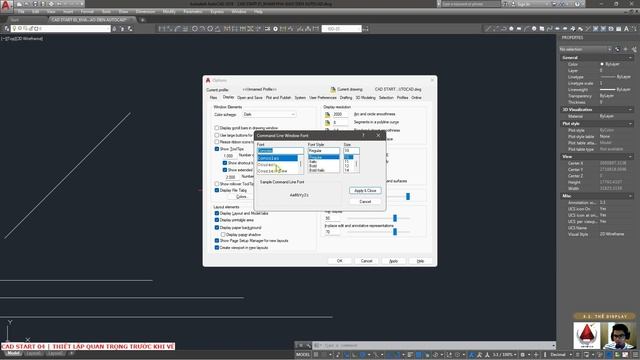
Task: Click arc and circle smoothness drawing icon
Action: [x=327, y=114]
